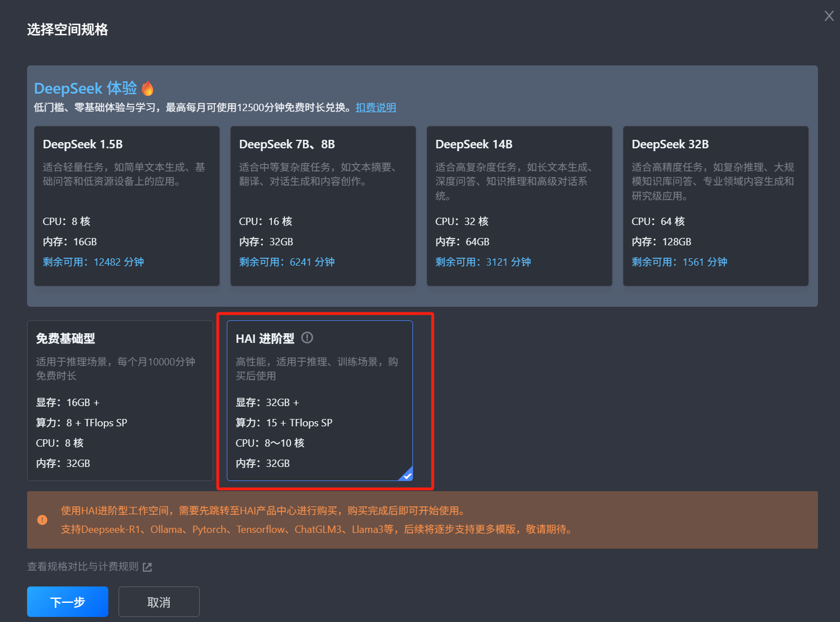Image resolution: width=840 pixels, height=622 pixels.
Task: Click the HAI 进阶型 selected checkmark
Action: [407, 475]
